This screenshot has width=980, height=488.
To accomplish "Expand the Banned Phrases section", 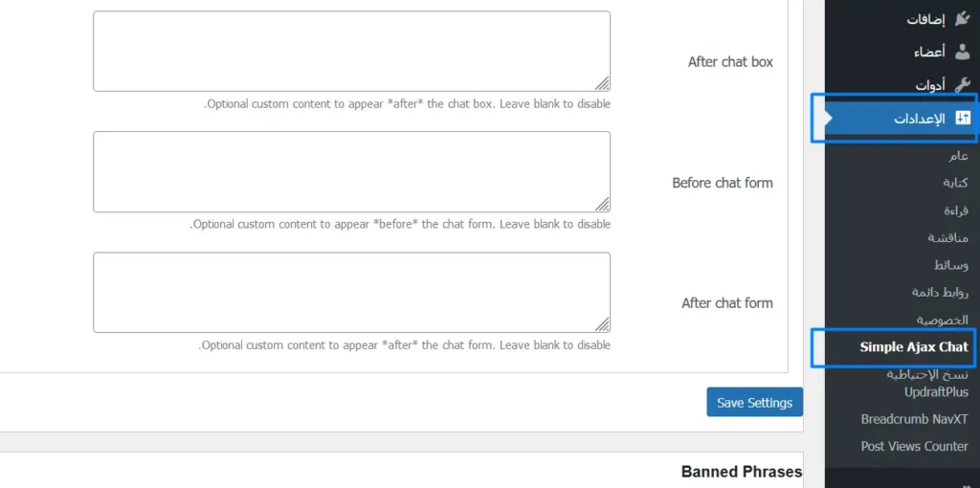I will [x=741, y=471].
